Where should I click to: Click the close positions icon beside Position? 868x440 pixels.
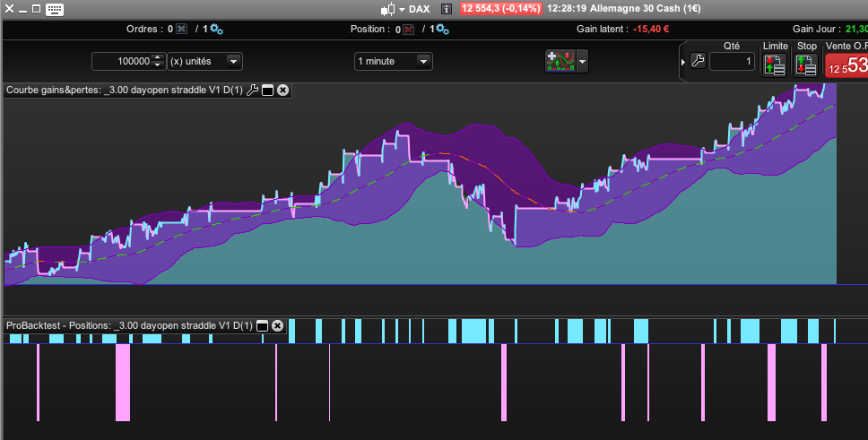[409, 29]
